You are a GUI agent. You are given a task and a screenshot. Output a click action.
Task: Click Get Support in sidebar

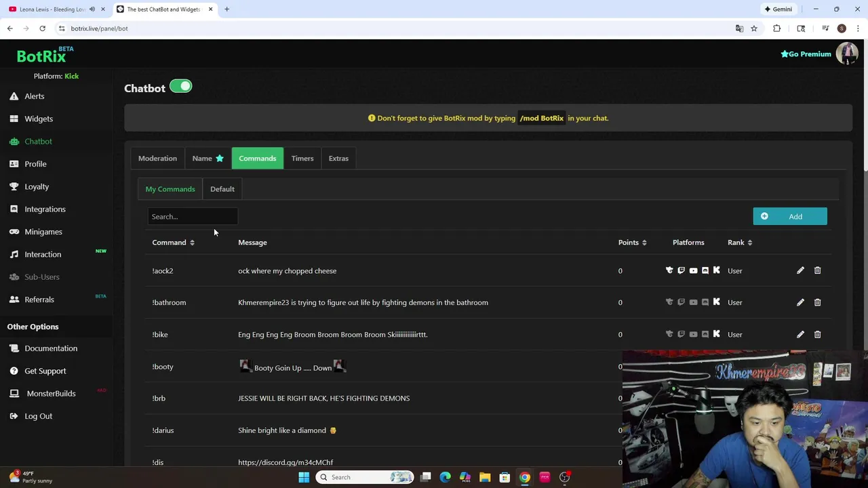coord(45,371)
